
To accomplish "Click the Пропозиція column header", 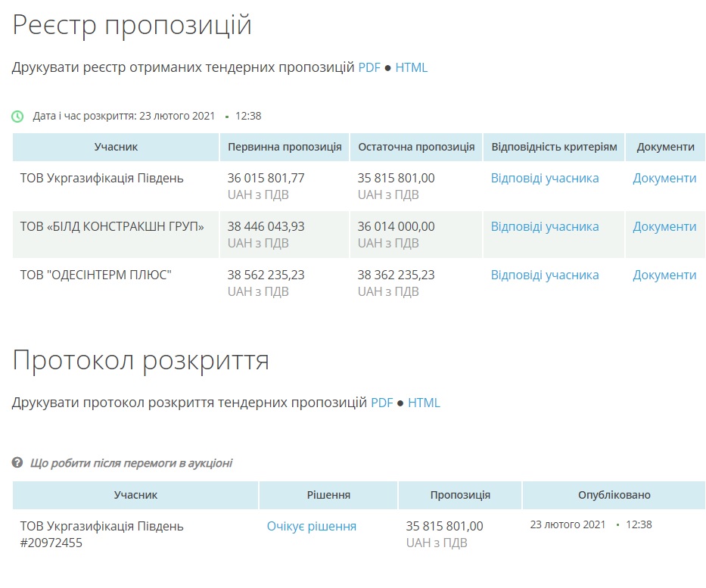I will click(x=460, y=495).
